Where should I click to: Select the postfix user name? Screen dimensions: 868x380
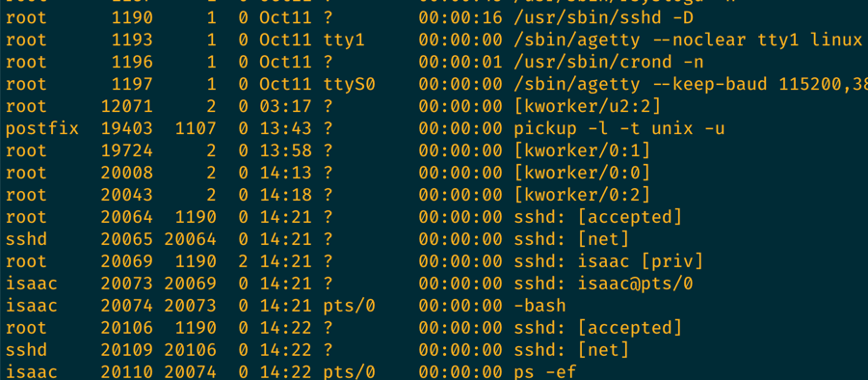pyautogui.click(x=42, y=129)
